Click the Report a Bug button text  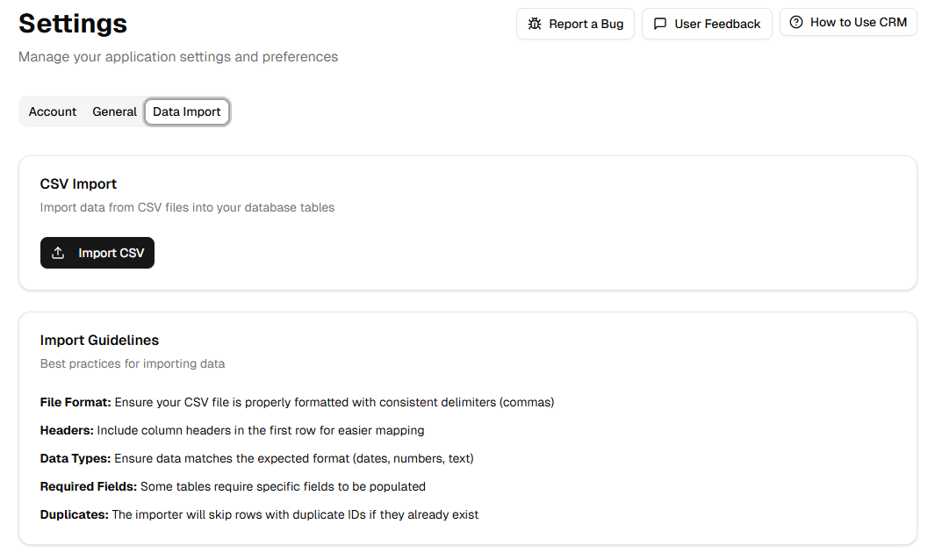pyautogui.click(x=586, y=25)
